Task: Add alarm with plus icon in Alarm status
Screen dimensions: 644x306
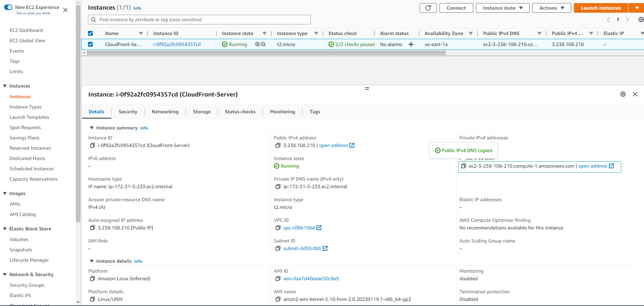Action: coord(411,44)
